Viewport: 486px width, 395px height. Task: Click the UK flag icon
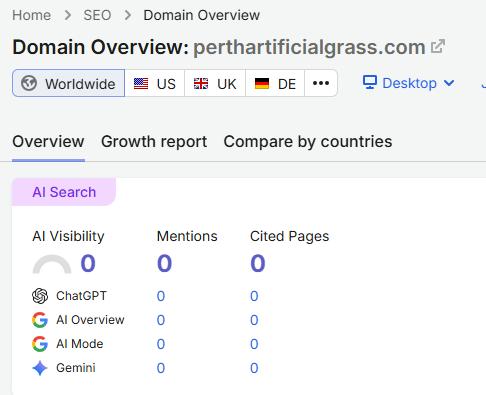[201, 83]
